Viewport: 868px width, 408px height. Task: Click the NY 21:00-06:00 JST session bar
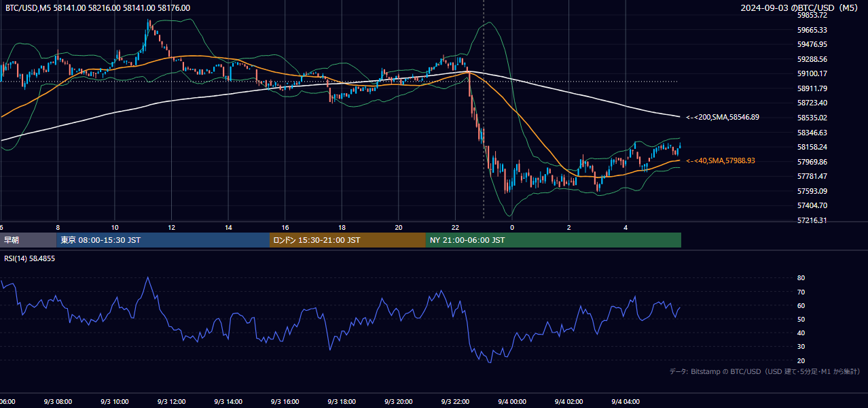[554, 240]
